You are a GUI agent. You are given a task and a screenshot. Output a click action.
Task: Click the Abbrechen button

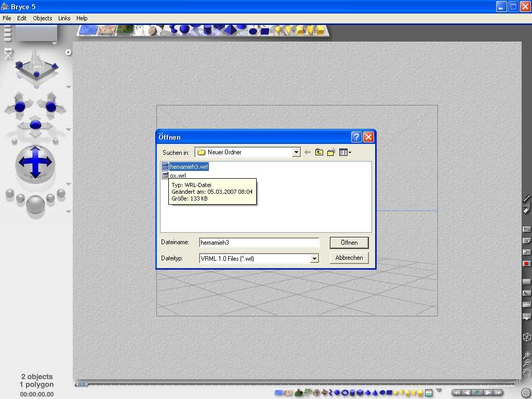click(x=349, y=258)
